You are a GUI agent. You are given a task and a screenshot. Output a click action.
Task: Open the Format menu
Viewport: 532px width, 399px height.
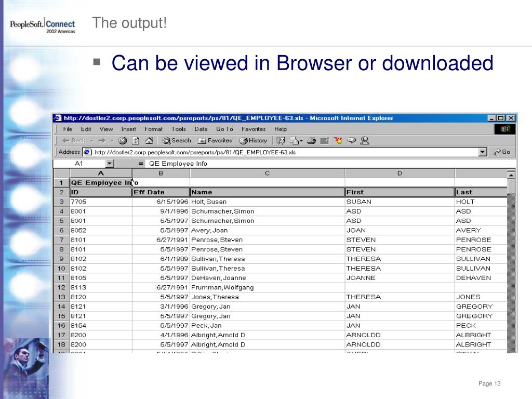coord(154,129)
